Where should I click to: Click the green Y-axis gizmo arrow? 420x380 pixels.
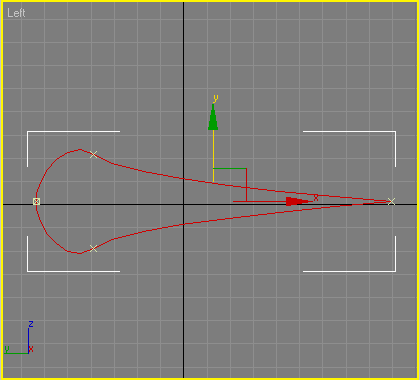pos(213,117)
